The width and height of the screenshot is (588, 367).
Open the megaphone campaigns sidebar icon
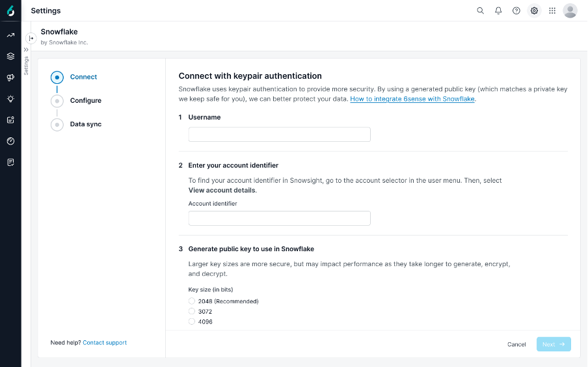10,77
